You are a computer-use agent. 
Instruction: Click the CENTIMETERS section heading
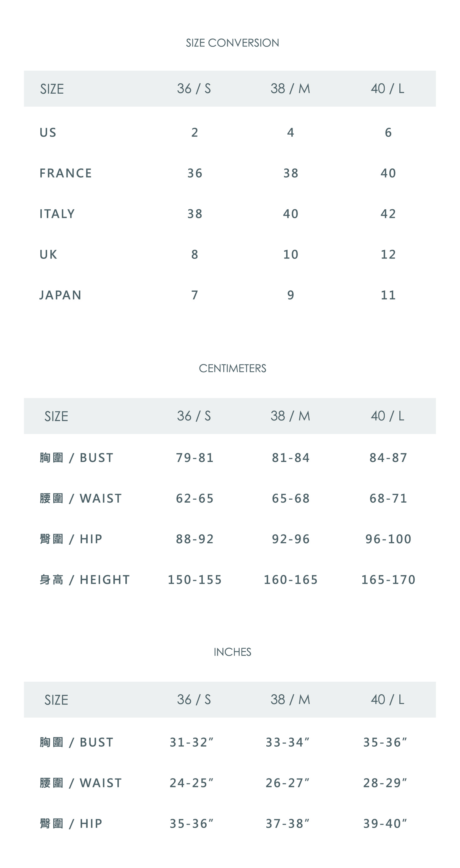233,368
